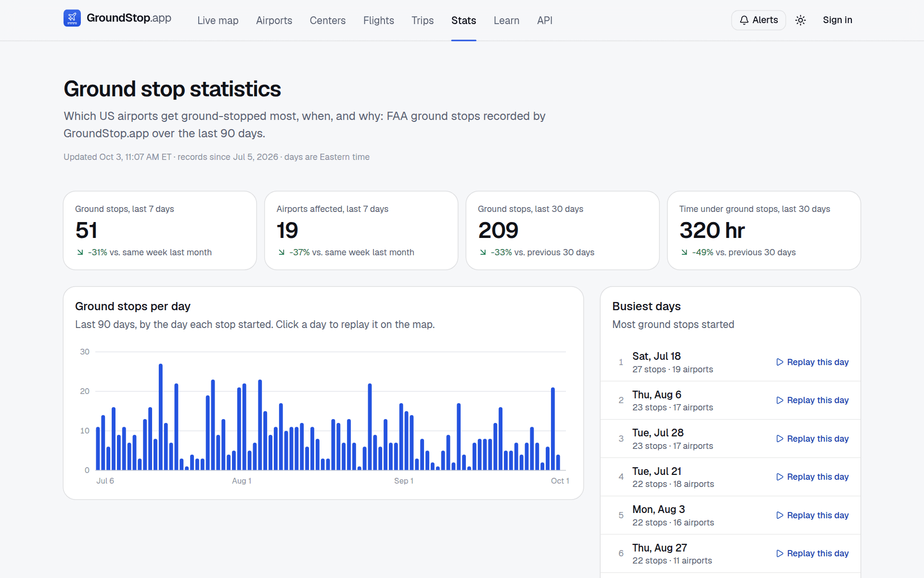Click the '51' ground stops last 7 days value
Viewport: 924px width, 578px height.
(86, 230)
